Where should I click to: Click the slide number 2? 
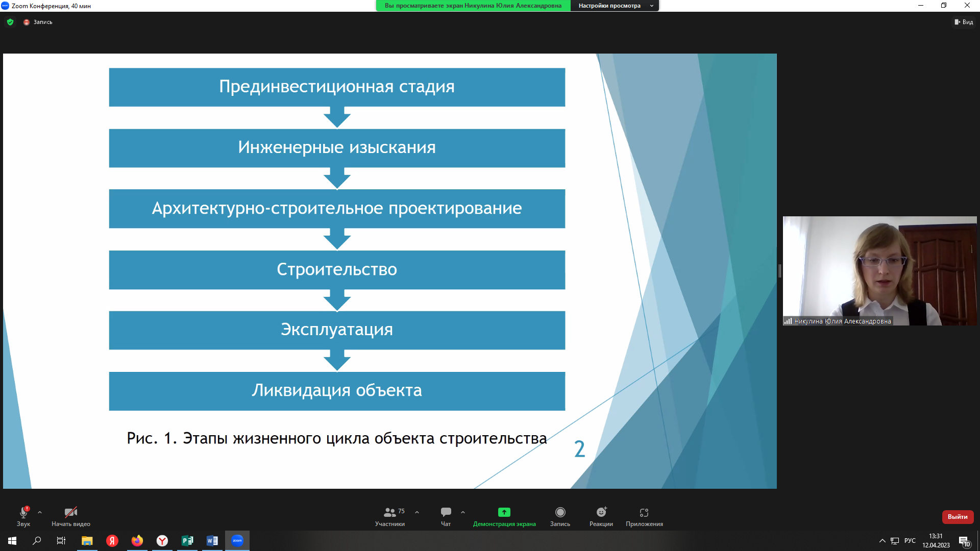(x=579, y=449)
